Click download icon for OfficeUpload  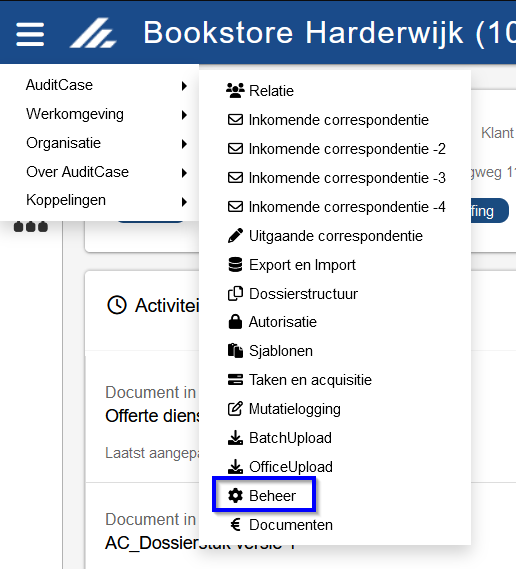235,467
